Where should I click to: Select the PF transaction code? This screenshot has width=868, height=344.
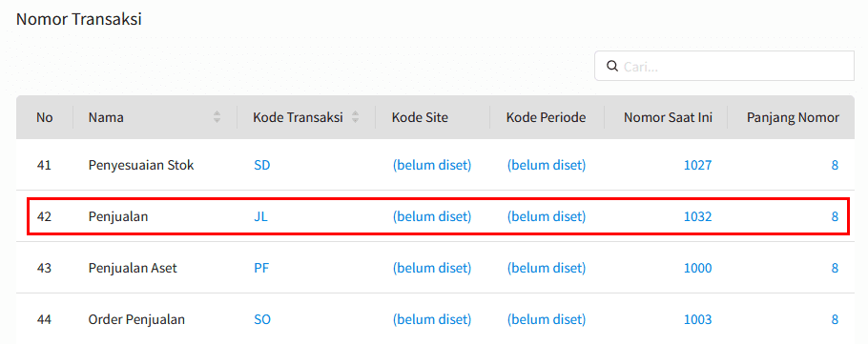click(261, 268)
